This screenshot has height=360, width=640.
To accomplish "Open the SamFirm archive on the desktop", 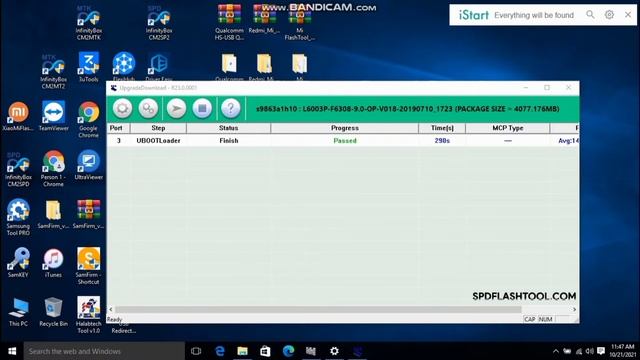I will click(89, 215).
